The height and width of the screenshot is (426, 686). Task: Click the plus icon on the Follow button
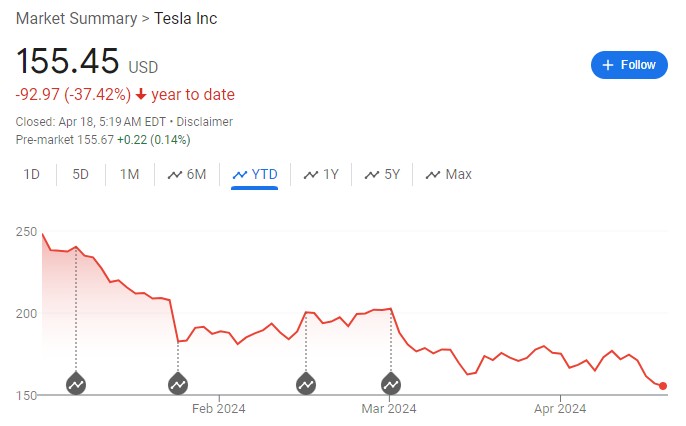click(x=608, y=65)
